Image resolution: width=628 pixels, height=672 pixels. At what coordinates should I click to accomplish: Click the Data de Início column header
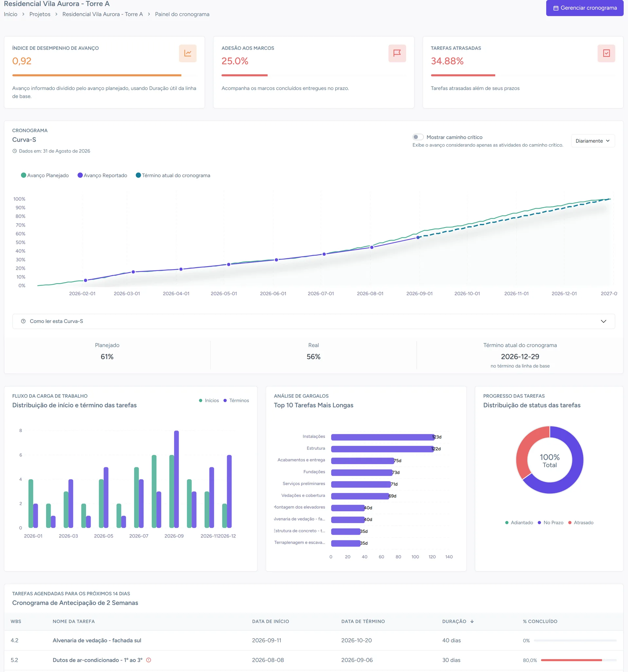click(270, 621)
